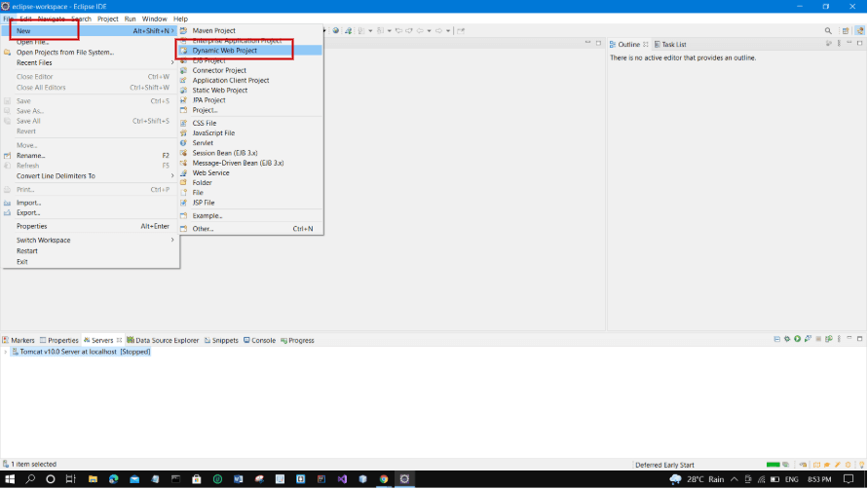Select Tomcat v10.0 Server at localhost
Image resolution: width=868 pixels, height=489 pixels.
point(81,352)
